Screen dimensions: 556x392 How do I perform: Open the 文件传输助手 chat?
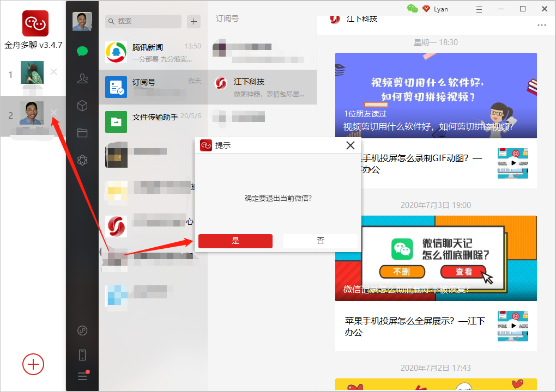(153, 122)
